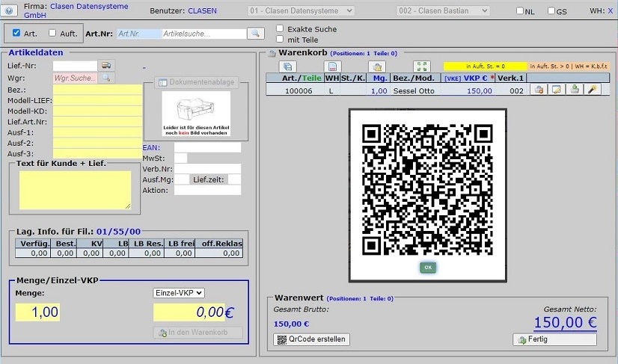Click the delete-from-basket icon in Sessel Otto row

click(539, 90)
